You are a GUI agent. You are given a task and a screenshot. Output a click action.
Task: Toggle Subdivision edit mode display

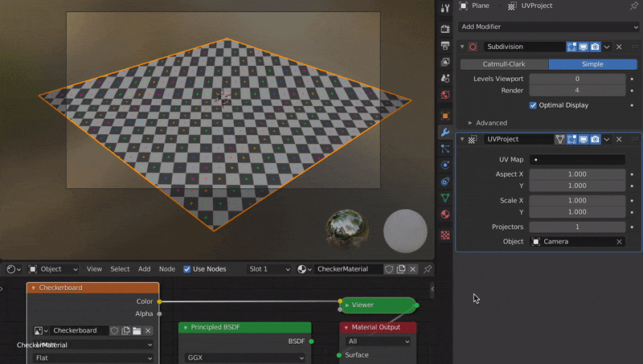click(x=571, y=47)
